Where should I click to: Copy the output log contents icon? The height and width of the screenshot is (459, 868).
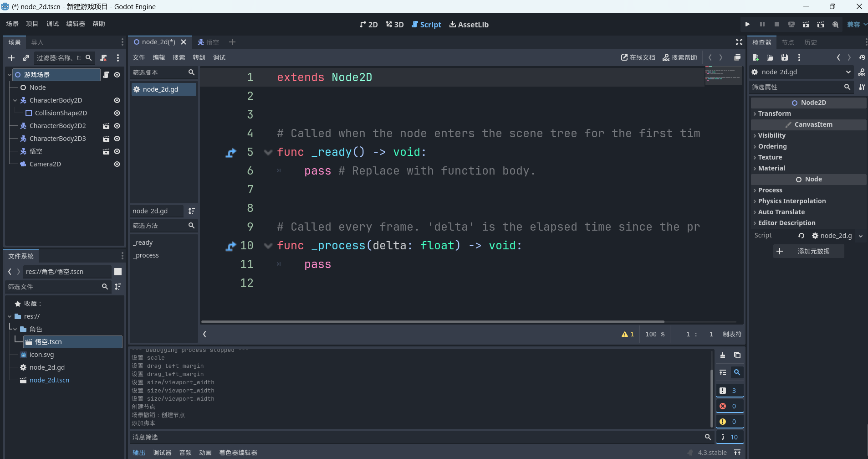[x=737, y=355]
